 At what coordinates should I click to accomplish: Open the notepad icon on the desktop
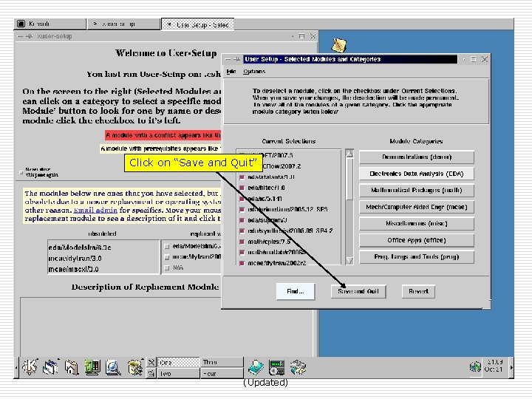pyautogui.click(x=338, y=46)
